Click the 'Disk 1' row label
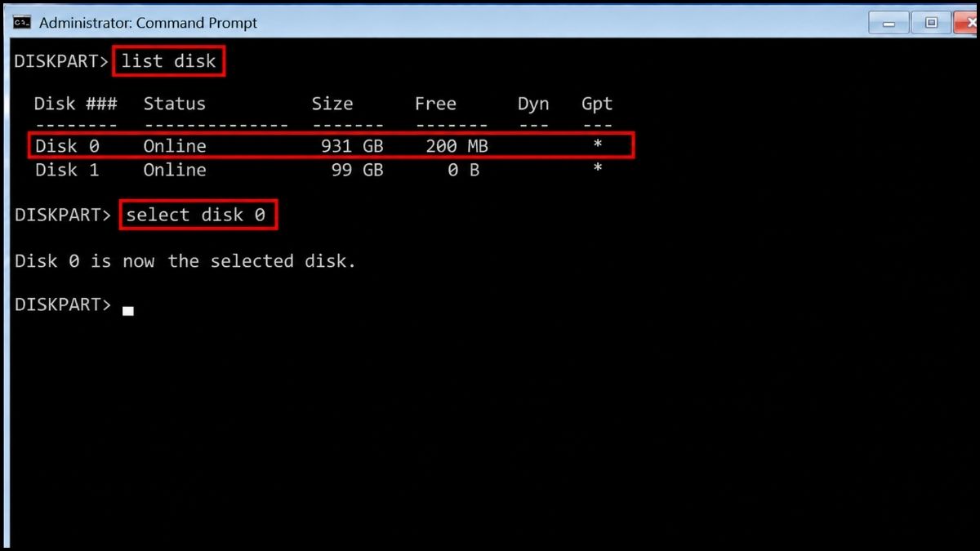 65,170
